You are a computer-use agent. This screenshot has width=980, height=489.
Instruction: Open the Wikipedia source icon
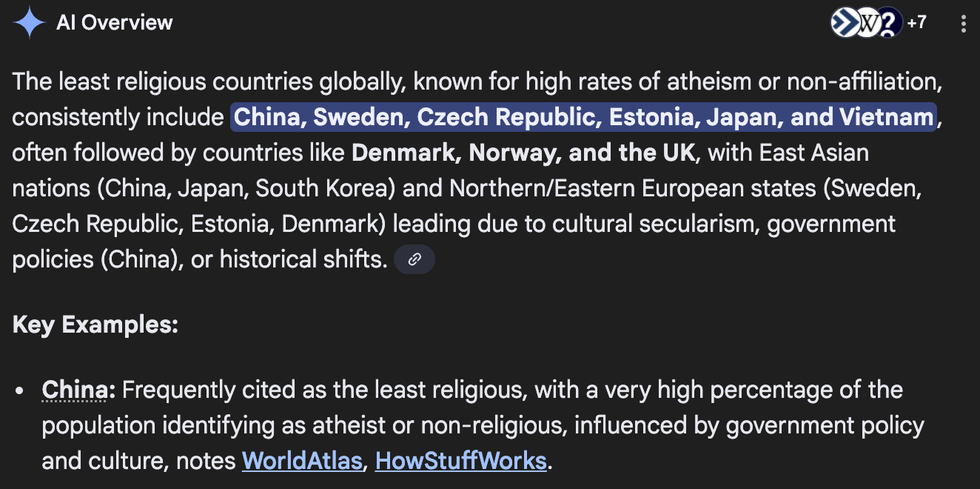866,24
